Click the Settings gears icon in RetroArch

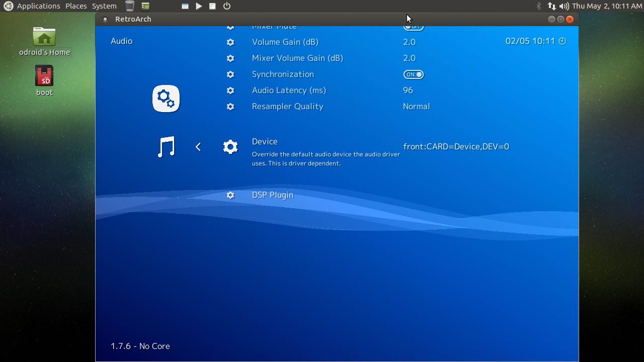pos(166,99)
